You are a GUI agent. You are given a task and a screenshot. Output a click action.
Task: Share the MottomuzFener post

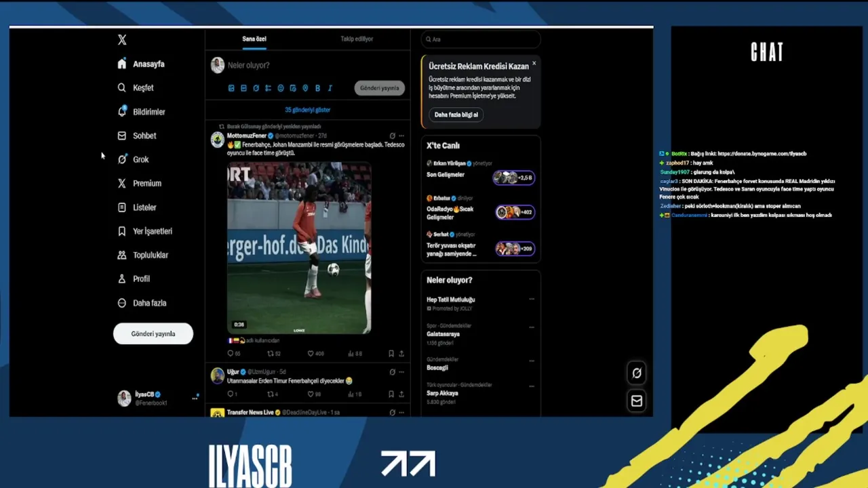coord(401,353)
